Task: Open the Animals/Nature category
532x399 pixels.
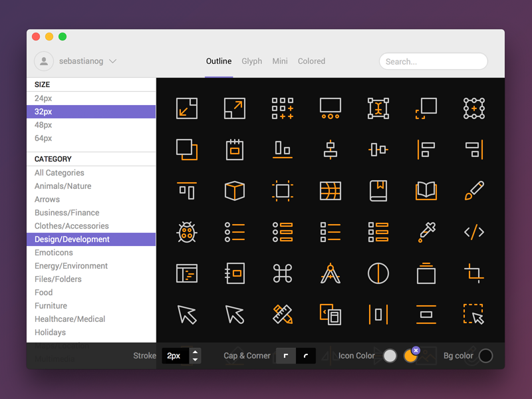Action: click(91, 186)
